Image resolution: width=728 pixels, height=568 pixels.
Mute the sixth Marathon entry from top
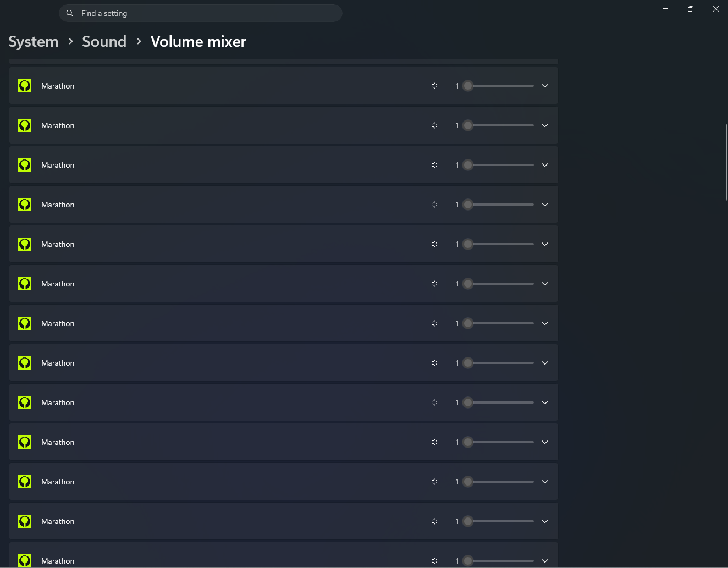coord(434,284)
